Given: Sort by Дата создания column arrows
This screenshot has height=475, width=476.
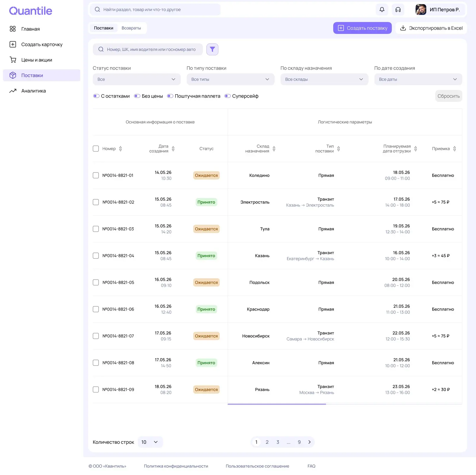Looking at the screenshot, I should (x=173, y=149).
